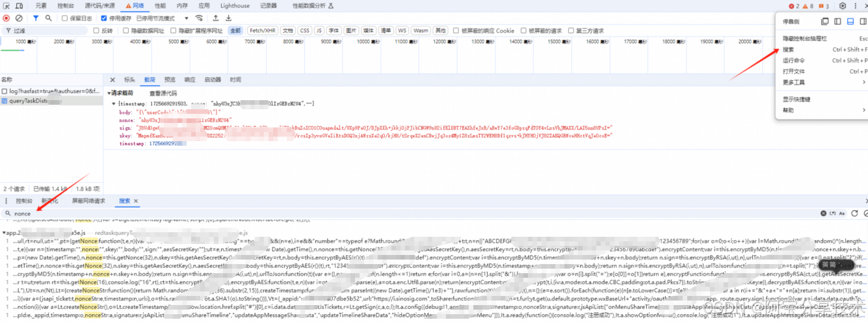Open network search via magnifier icon
The width and height of the screenshot is (868, 322).
48,18
